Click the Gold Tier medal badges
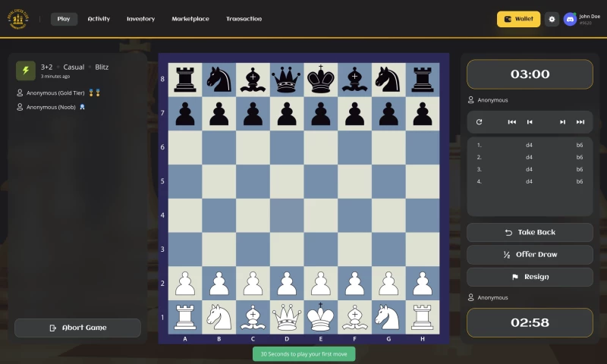The height and width of the screenshot is (364, 607). click(94, 93)
